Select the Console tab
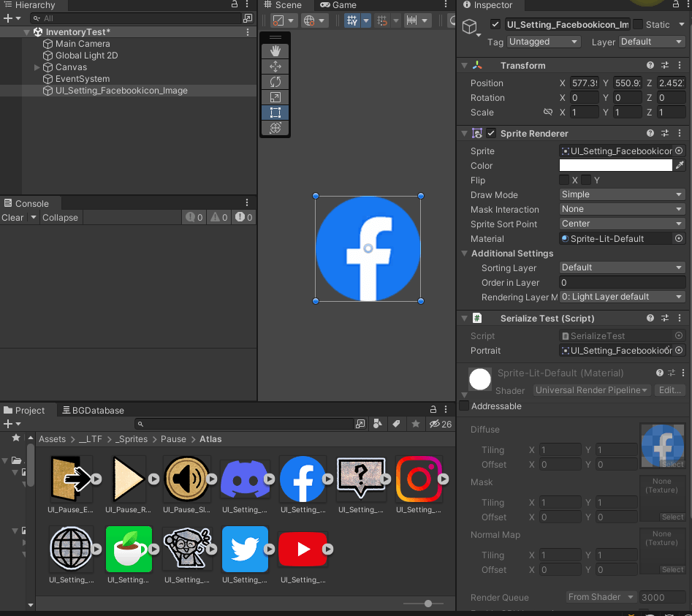 click(26, 203)
